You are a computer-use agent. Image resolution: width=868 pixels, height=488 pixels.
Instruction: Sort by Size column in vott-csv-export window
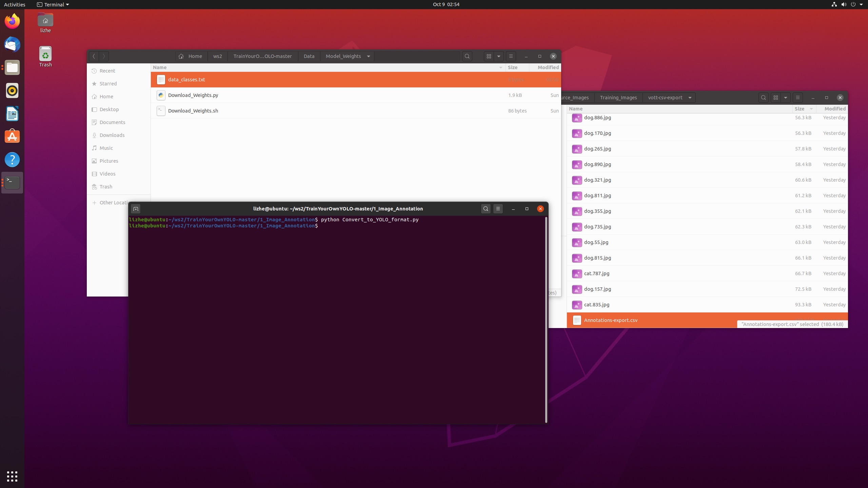tap(804, 109)
